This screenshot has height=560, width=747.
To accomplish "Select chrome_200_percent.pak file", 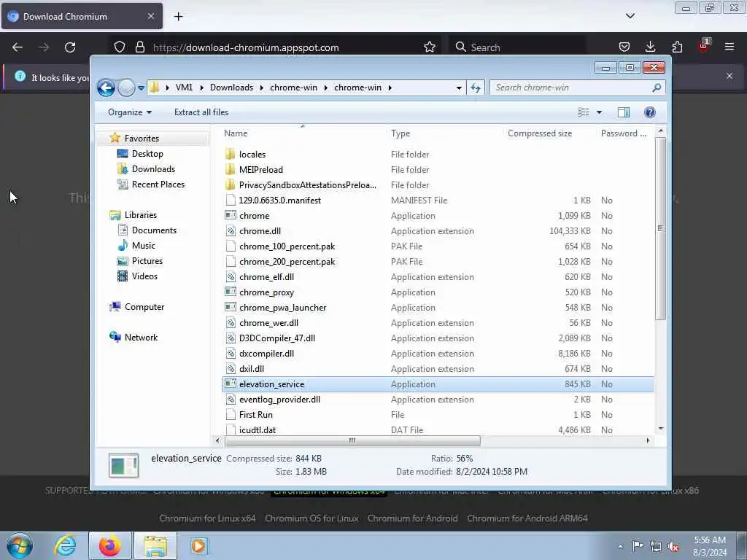I will 287,262.
